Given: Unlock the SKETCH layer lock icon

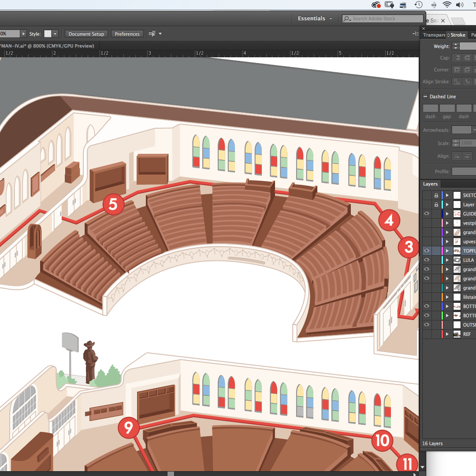Looking at the screenshot, I should coord(436,195).
